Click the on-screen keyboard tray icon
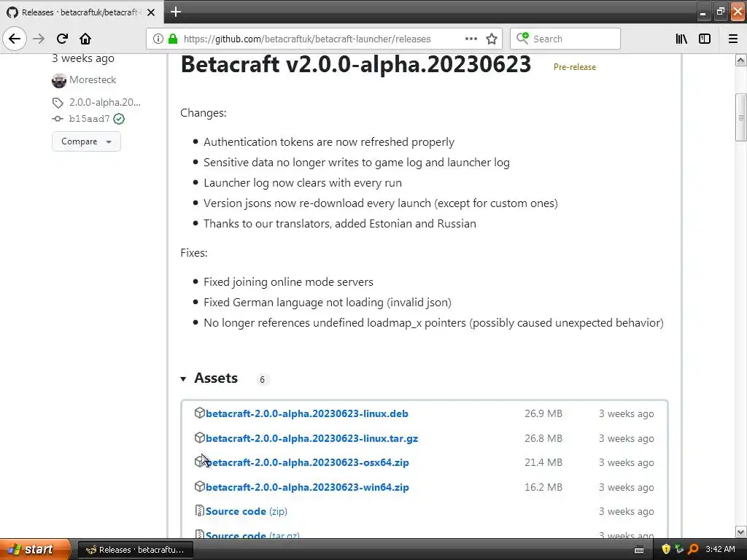The height and width of the screenshot is (560, 747). (x=639, y=550)
